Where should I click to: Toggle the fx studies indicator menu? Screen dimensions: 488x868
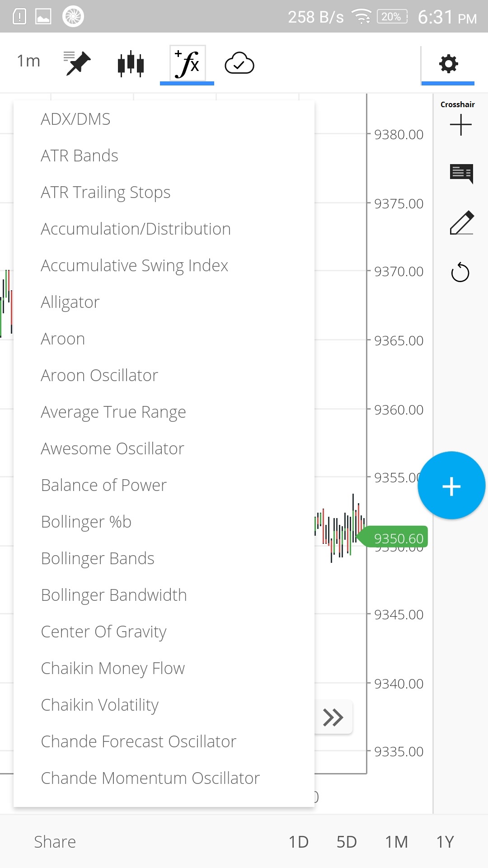pos(187,64)
